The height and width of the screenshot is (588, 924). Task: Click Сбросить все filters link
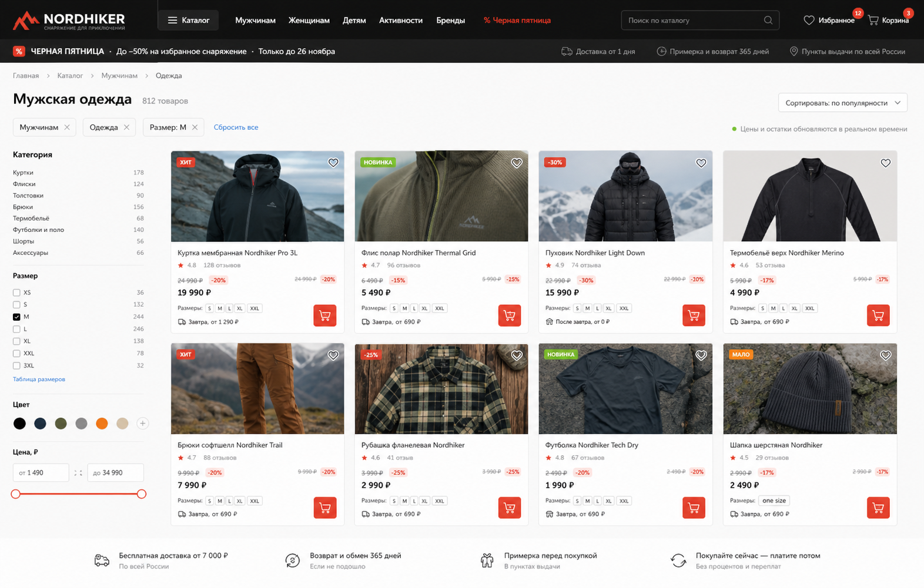(x=236, y=127)
